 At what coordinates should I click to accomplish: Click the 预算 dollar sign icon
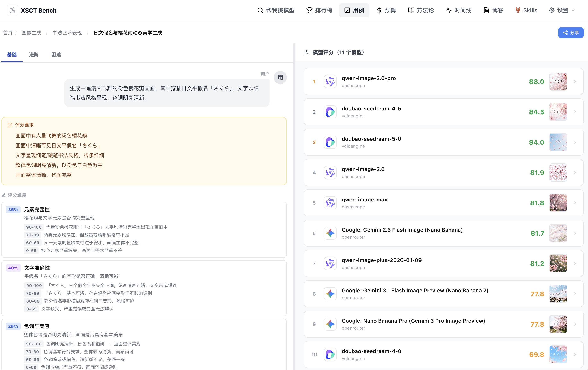point(379,10)
